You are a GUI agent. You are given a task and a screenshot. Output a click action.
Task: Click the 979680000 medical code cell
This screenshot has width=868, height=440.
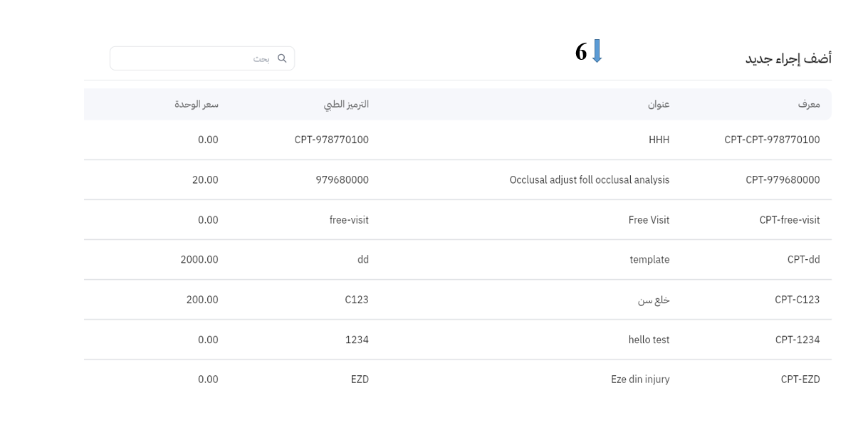342,180
